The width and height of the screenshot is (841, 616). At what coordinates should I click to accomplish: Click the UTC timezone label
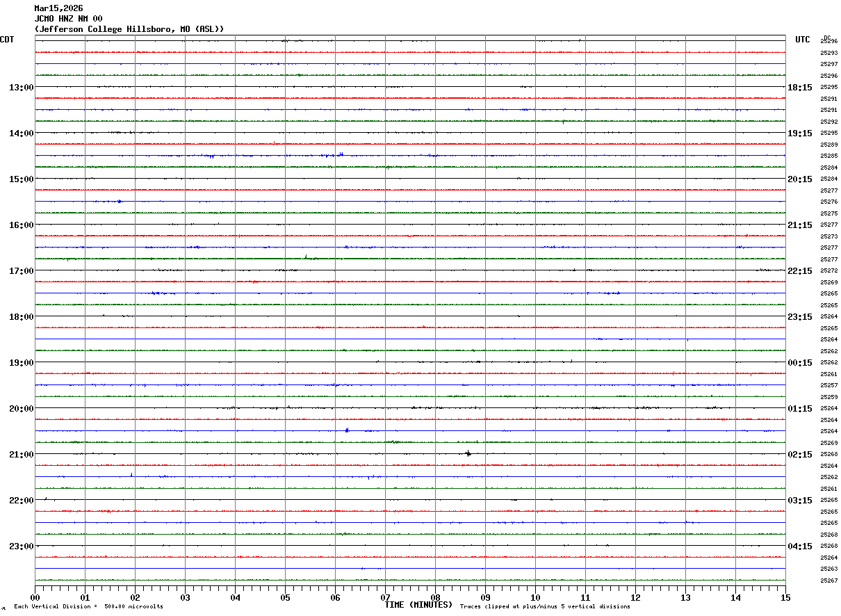coord(803,40)
